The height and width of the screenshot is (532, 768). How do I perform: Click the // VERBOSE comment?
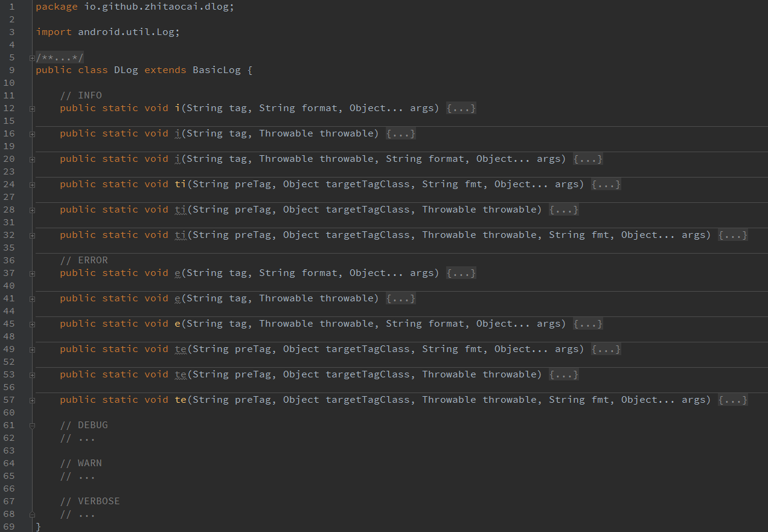90,501
